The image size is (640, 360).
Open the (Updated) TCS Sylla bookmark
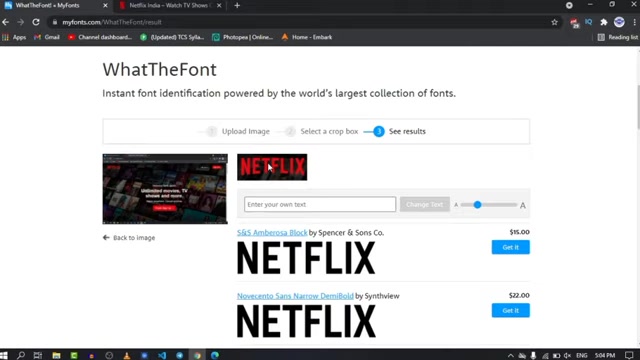(172, 37)
